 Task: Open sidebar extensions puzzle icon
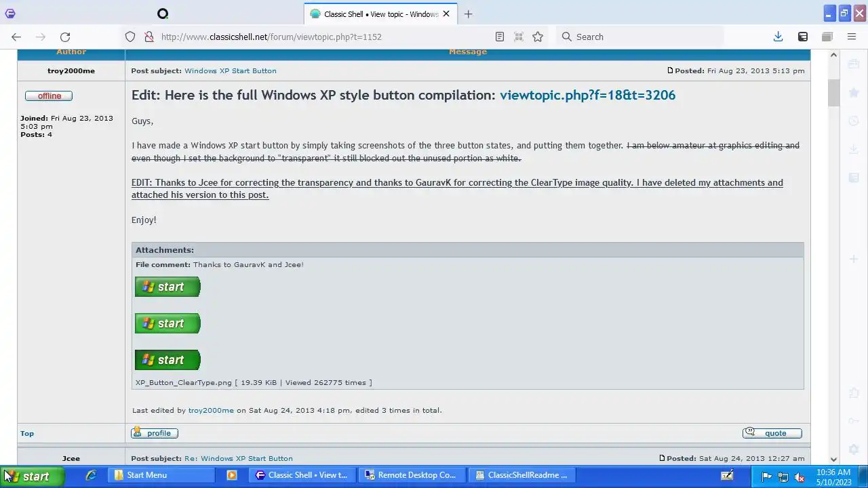coord(854,393)
